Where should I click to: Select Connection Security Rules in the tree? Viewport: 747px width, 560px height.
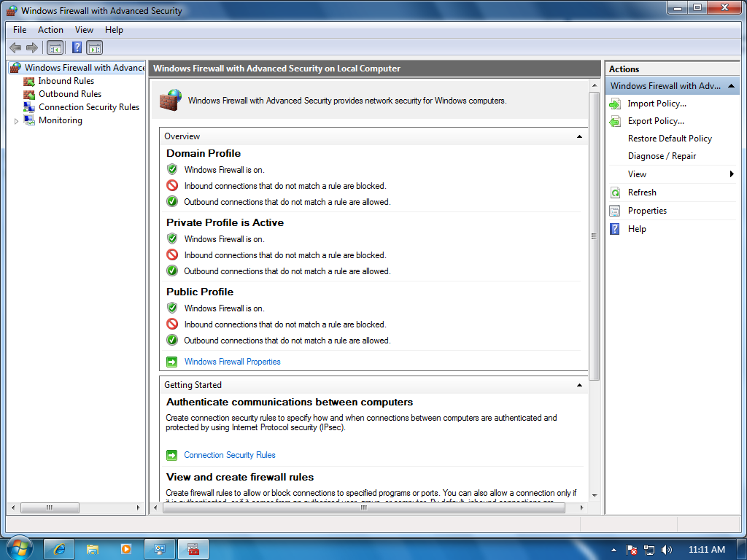(89, 107)
